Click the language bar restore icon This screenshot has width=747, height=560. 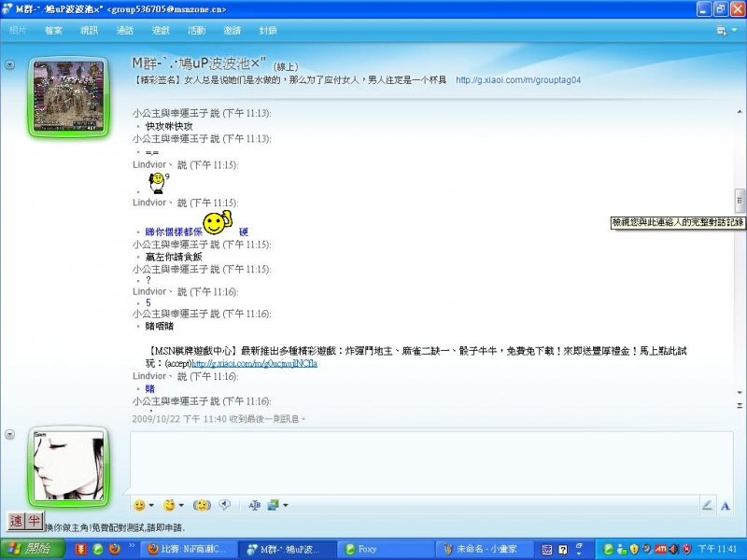pyautogui.click(x=579, y=545)
